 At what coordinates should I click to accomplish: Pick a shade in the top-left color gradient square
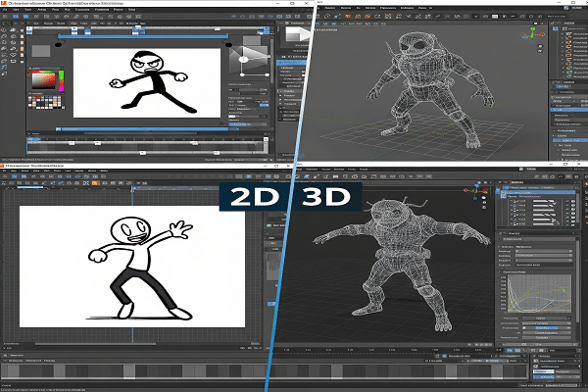44,80
